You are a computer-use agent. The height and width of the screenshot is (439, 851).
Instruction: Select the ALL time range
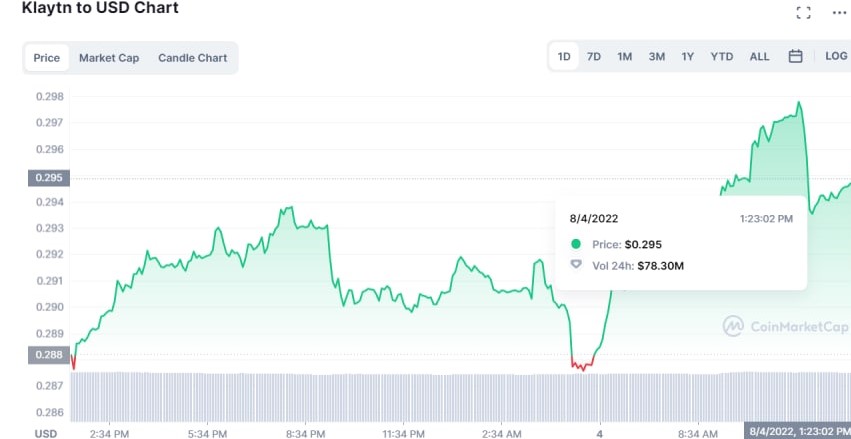tap(759, 56)
